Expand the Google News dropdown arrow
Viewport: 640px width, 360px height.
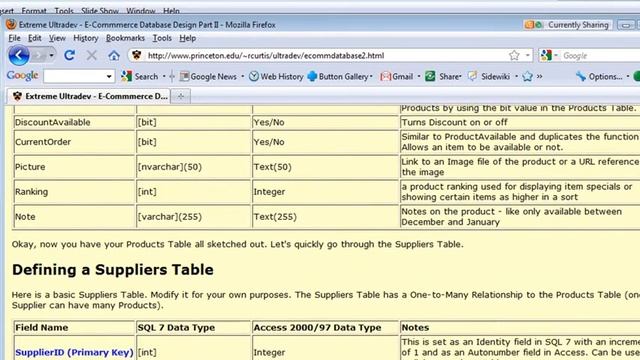(x=242, y=76)
